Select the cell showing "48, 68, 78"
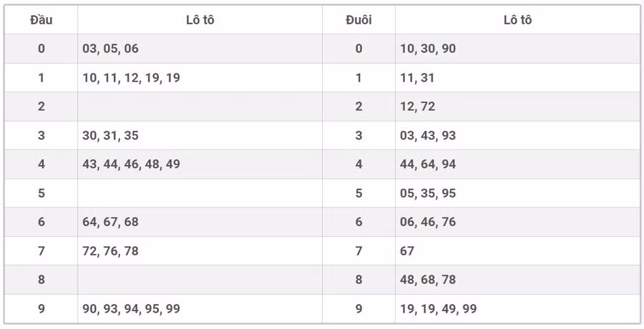 (x=428, y=280)
